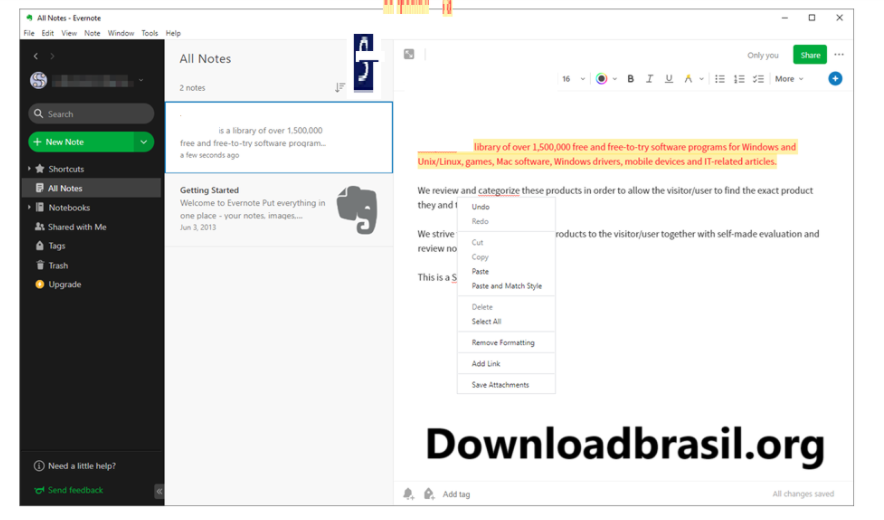Choose Add Link in context menu

click(506, 364)
